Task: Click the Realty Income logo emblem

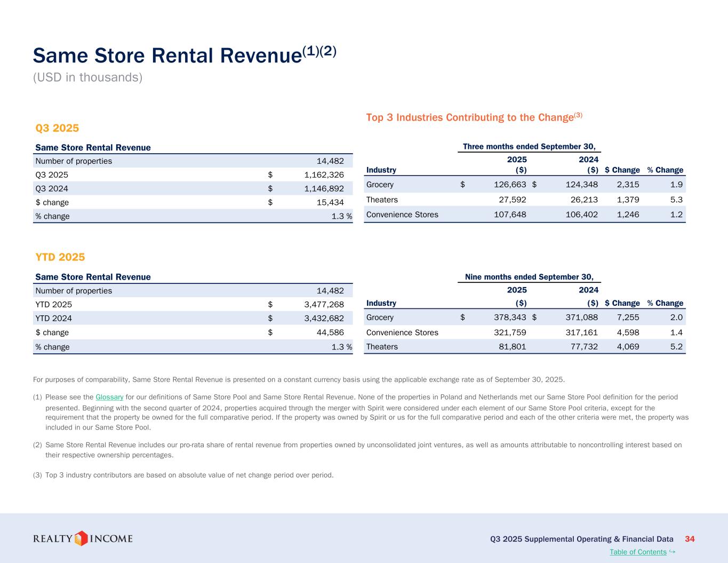Action: (81, 538)
